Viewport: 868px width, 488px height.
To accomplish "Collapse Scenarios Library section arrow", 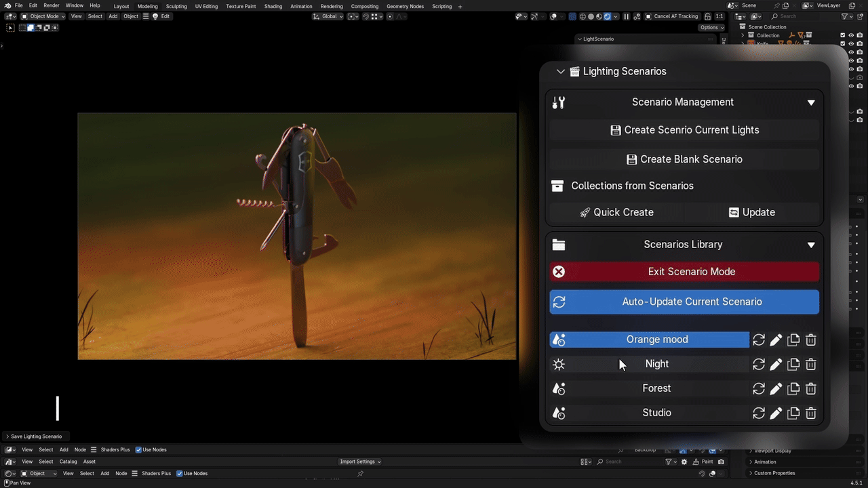I will (811, 245).
